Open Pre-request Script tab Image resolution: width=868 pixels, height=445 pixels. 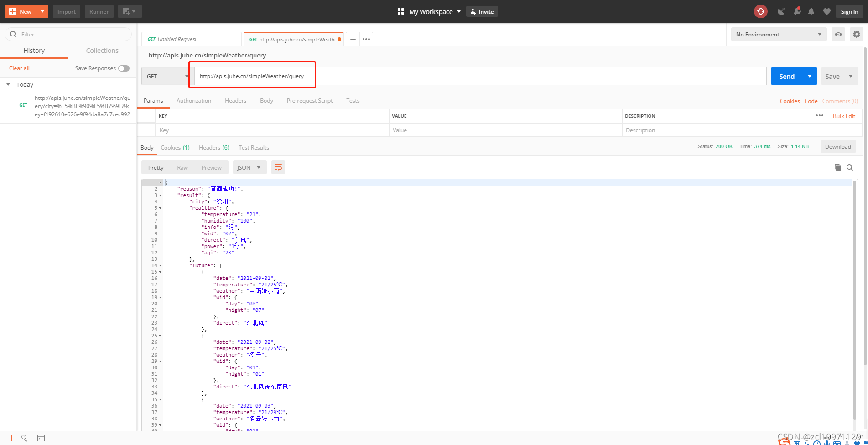(x=310, y=100)
